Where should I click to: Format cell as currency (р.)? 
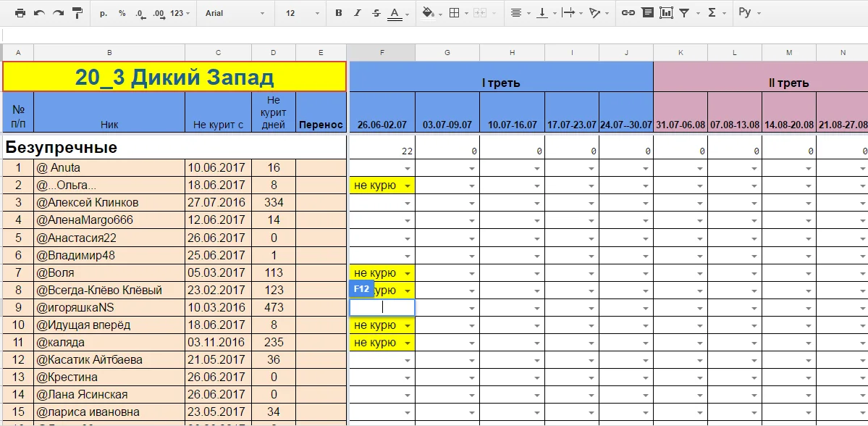104,13
